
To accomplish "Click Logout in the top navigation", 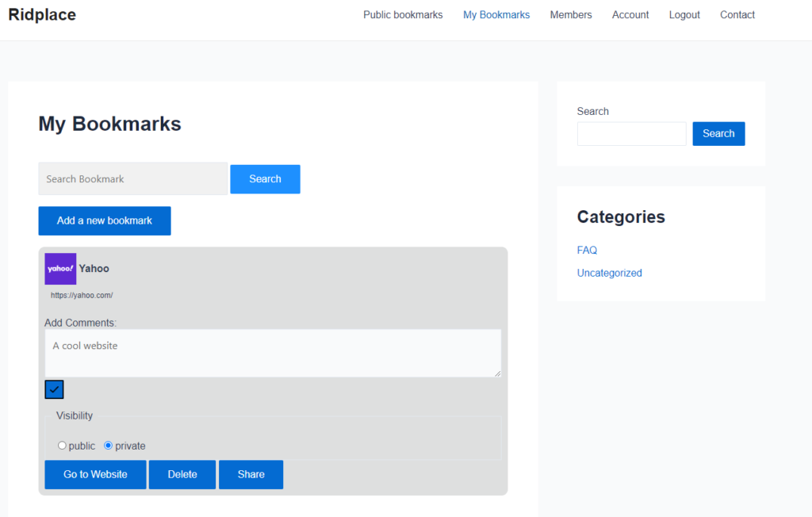I will pyautogui.click(x=684, y=15).
